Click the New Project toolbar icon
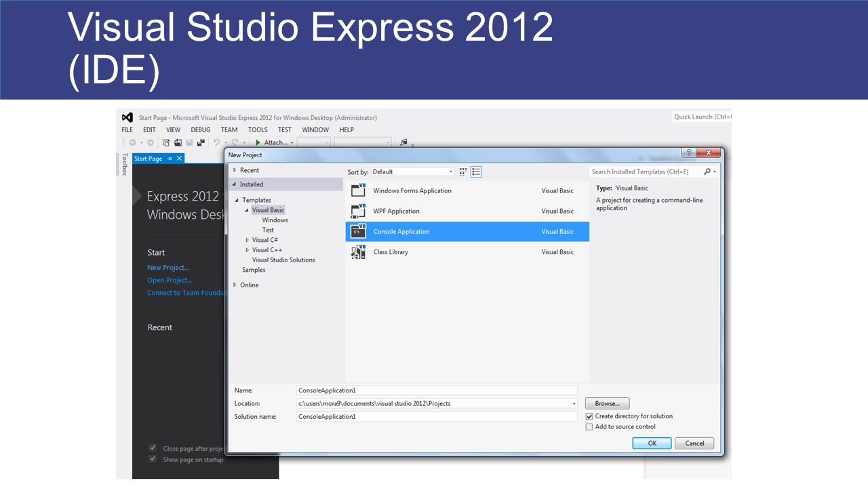 point(166,142)
